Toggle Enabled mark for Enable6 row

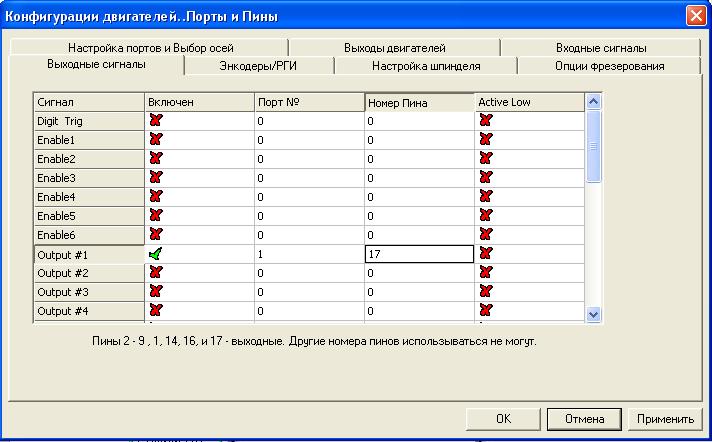[156, 234]
